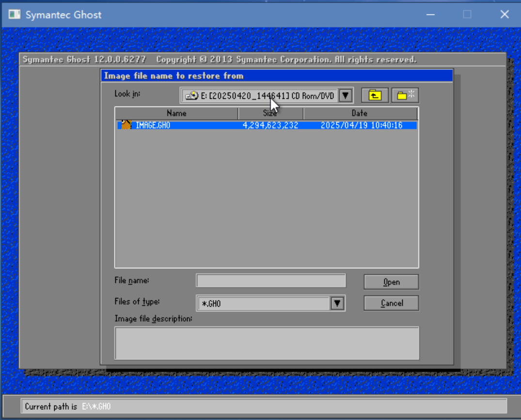Screen dimensions: 521x420
Task: Click the Cancel button
Action: (391, 303)
